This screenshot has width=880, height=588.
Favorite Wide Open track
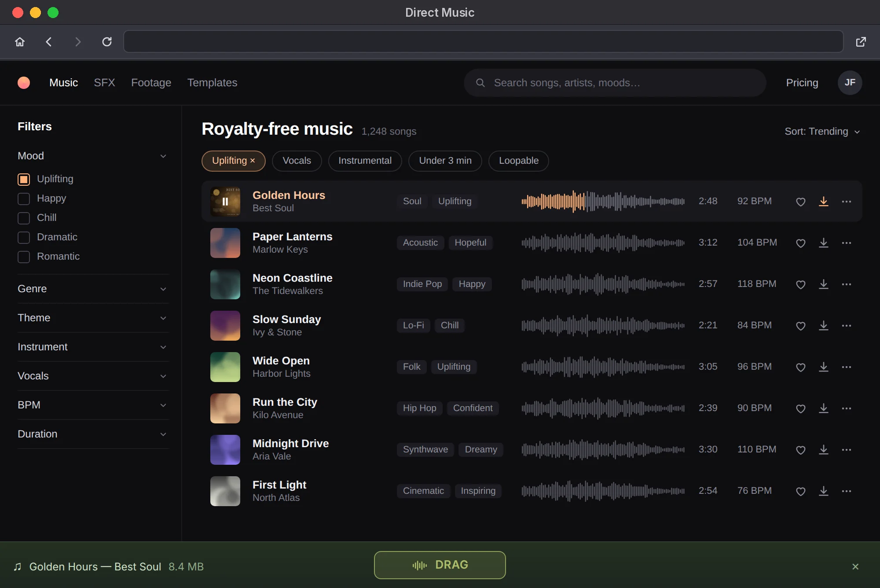pyautogui.click(x=801, y=367)
